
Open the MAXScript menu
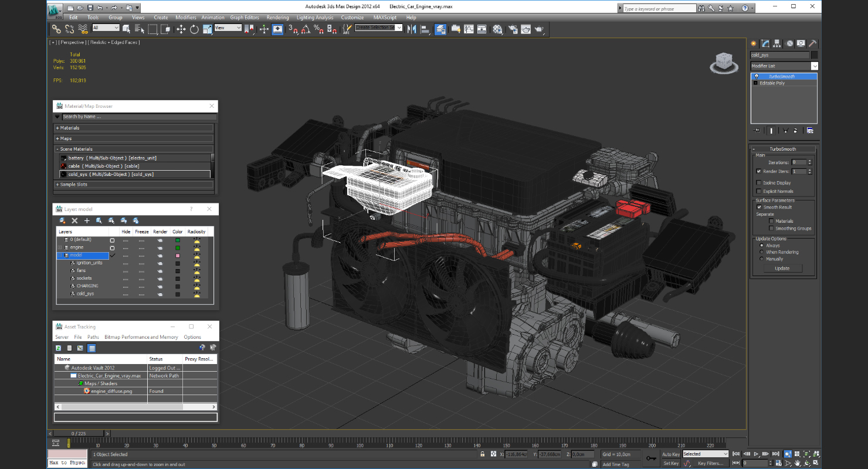[x=385, y=18]
